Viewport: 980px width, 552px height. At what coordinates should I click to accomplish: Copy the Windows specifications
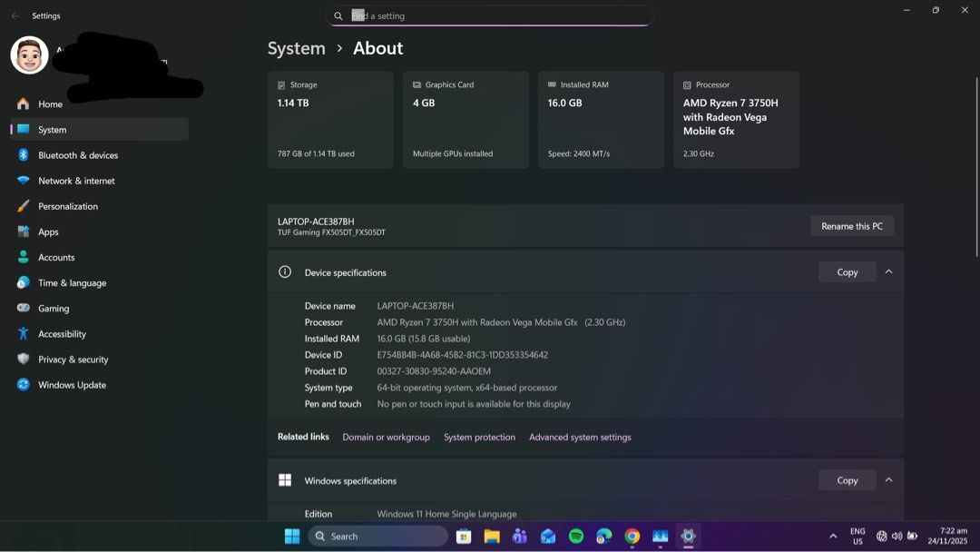(x=847, y=480)
